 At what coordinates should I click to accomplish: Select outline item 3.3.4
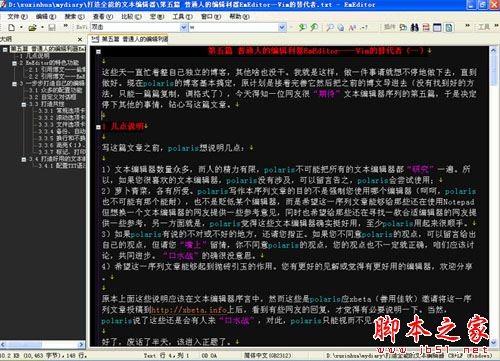61,132
